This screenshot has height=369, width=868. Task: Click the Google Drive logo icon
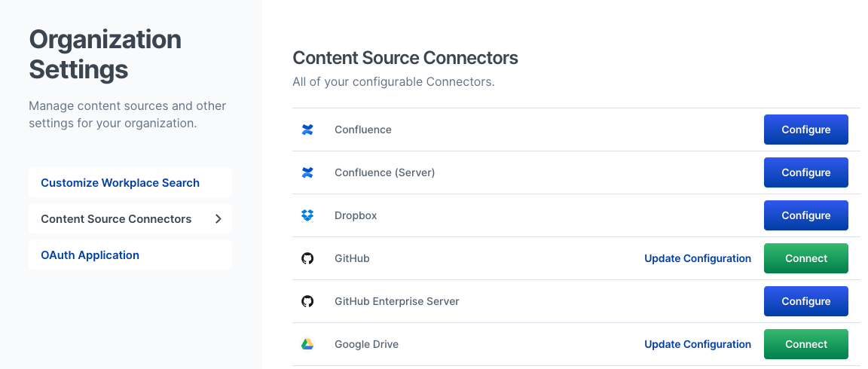(307, 344)
